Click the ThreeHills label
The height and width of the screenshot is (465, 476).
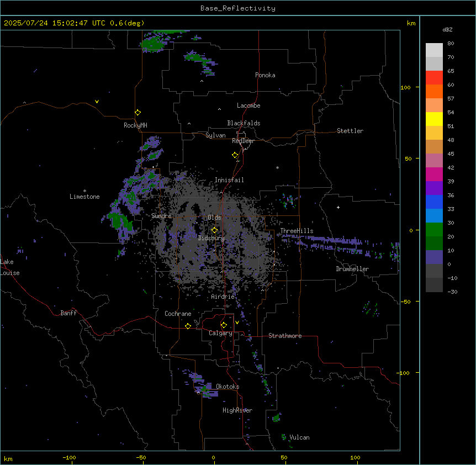297,231
